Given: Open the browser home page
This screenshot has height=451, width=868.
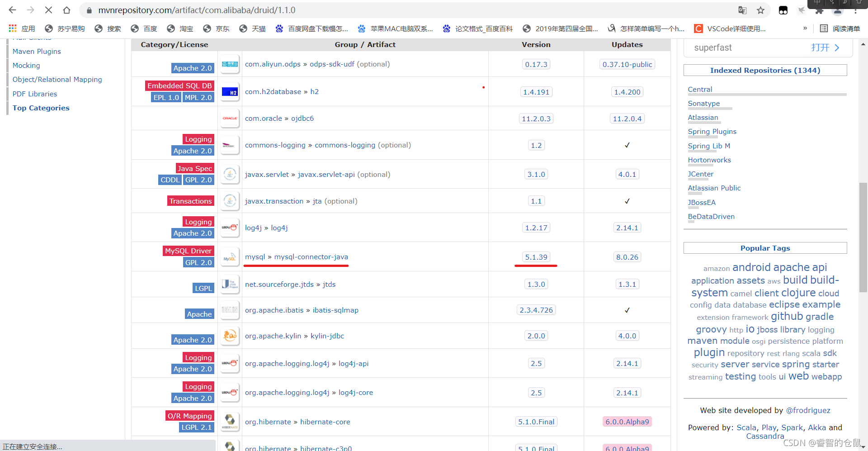Looking at the screenshot, I should [66, 10].
